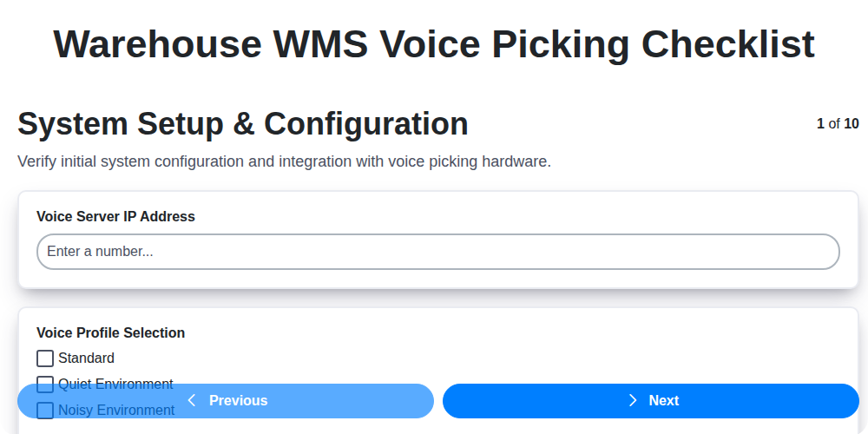
Task: Click the right chevron icon on Next
Action: click(633, 400)
